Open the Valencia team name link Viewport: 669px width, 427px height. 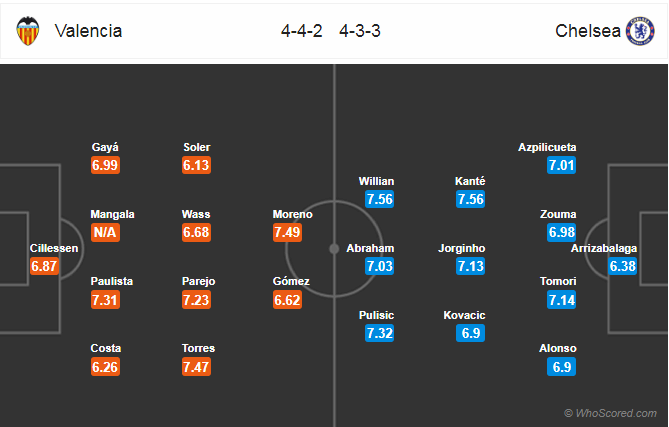88,31
